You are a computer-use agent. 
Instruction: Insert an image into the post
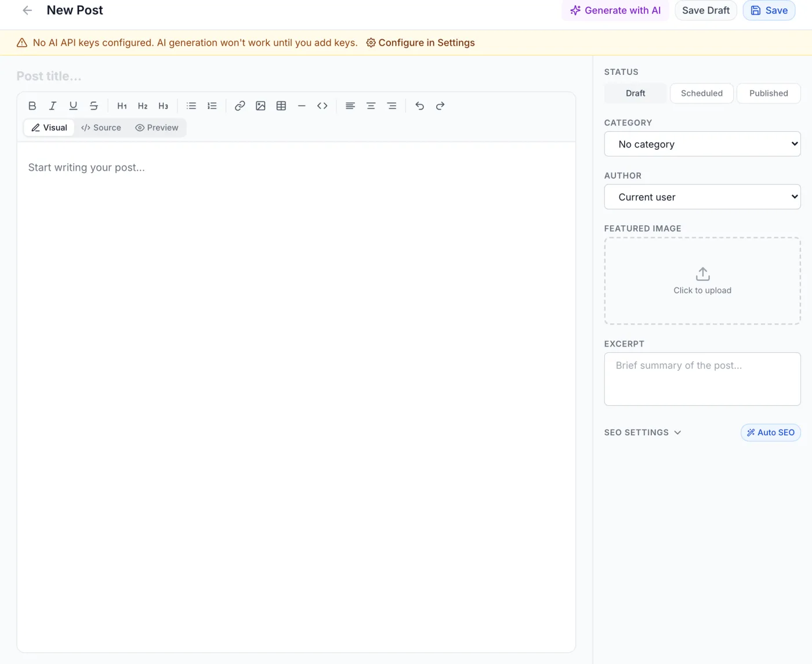[260, 106]
